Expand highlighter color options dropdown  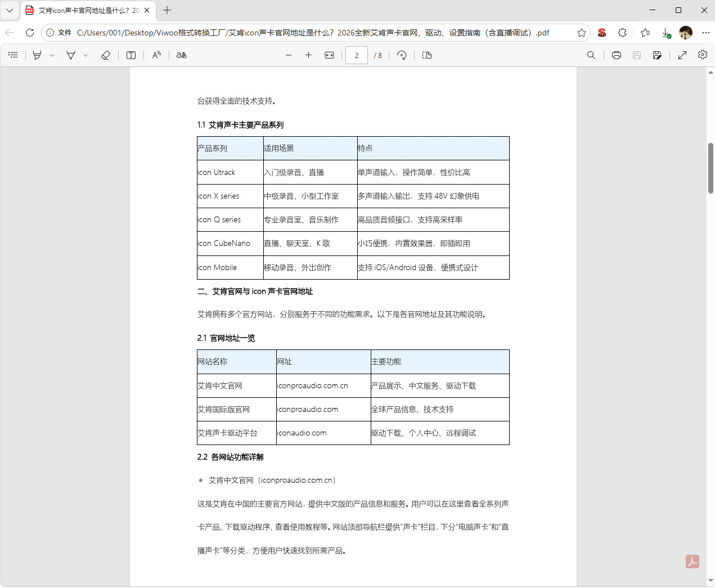(52, 55)
